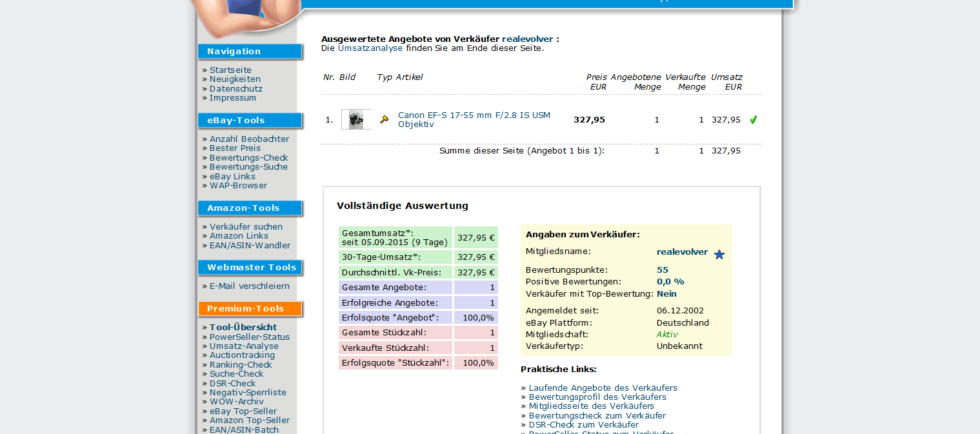Click seller name realevolver in heading

527,39
